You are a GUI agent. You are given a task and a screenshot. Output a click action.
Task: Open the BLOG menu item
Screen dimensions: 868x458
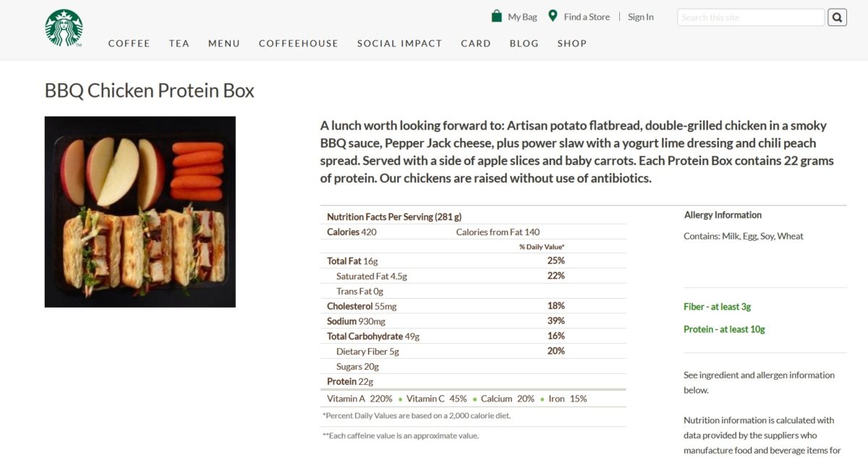click(524, 43)
